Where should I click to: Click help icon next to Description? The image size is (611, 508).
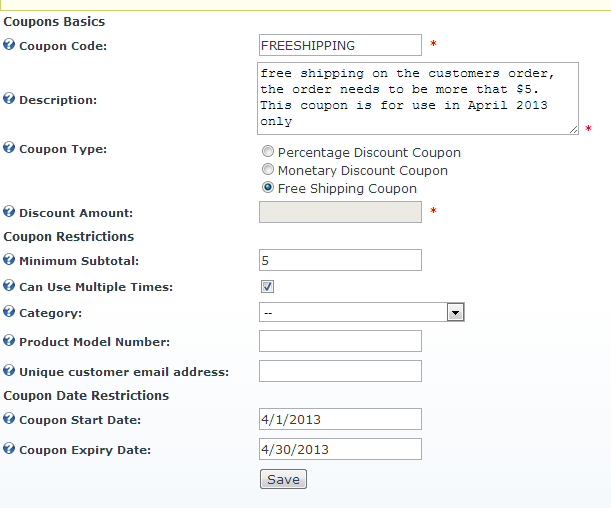[9, 99]
